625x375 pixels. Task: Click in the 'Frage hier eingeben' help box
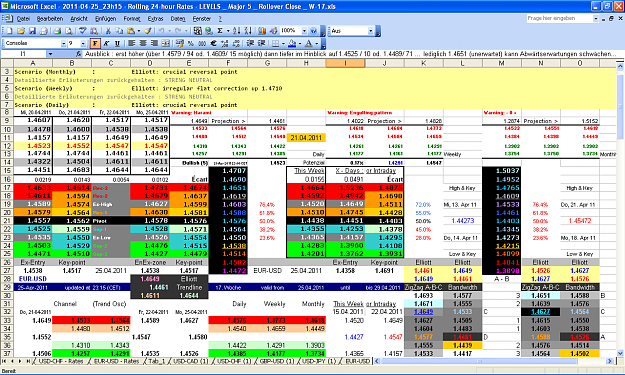point(560,18)
